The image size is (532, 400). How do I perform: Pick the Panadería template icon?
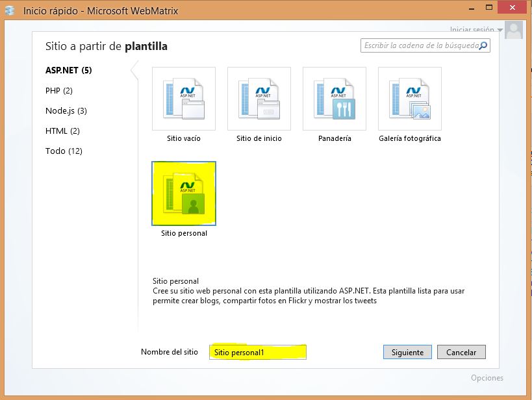[x=334, y=99]
